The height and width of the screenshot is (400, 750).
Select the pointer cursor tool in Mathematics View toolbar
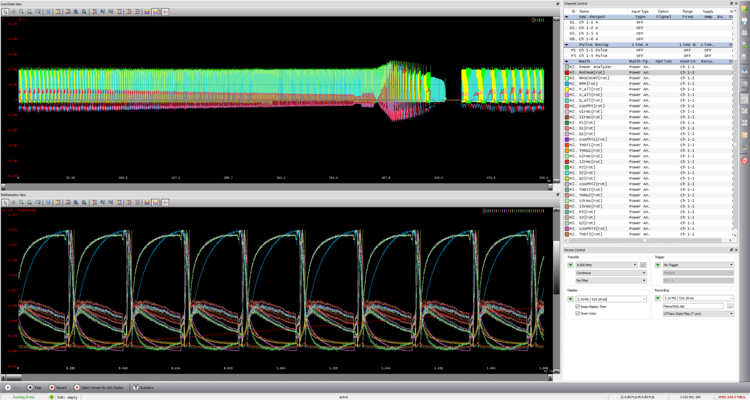point(5,202)
